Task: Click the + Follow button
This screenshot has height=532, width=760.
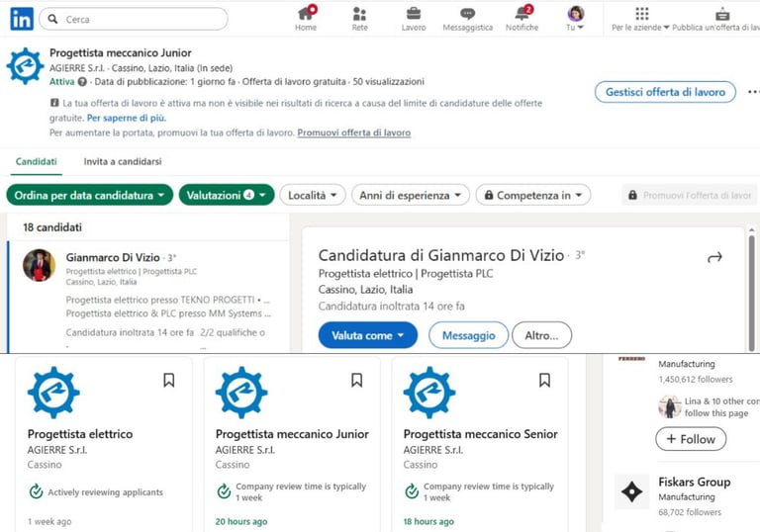Action: 691,439
